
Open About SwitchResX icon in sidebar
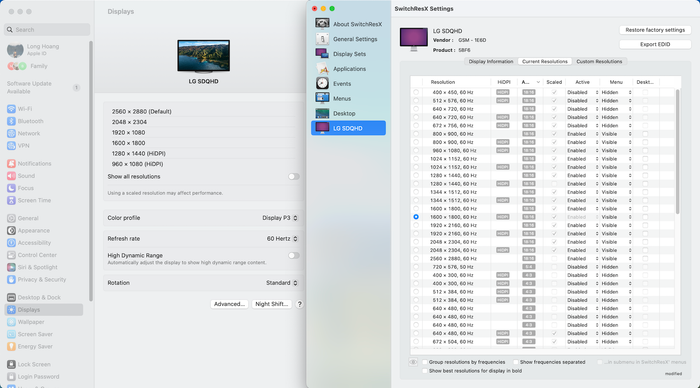point(322,24)
